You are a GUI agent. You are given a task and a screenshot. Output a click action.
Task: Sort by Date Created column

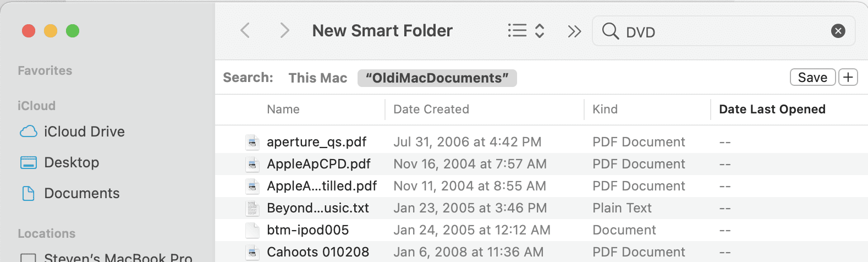point(431,110)
